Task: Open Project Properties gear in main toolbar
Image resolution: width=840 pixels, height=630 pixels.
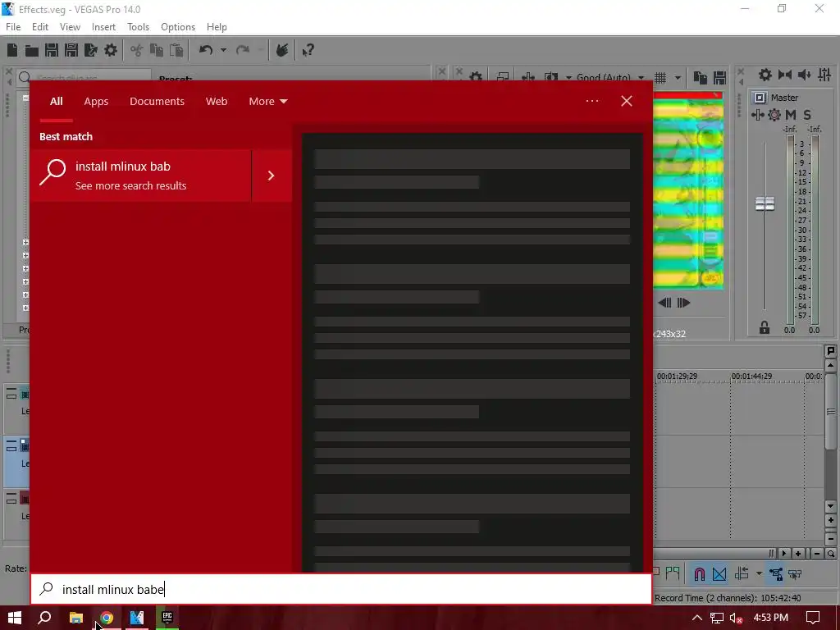Action: pos(111,50)
